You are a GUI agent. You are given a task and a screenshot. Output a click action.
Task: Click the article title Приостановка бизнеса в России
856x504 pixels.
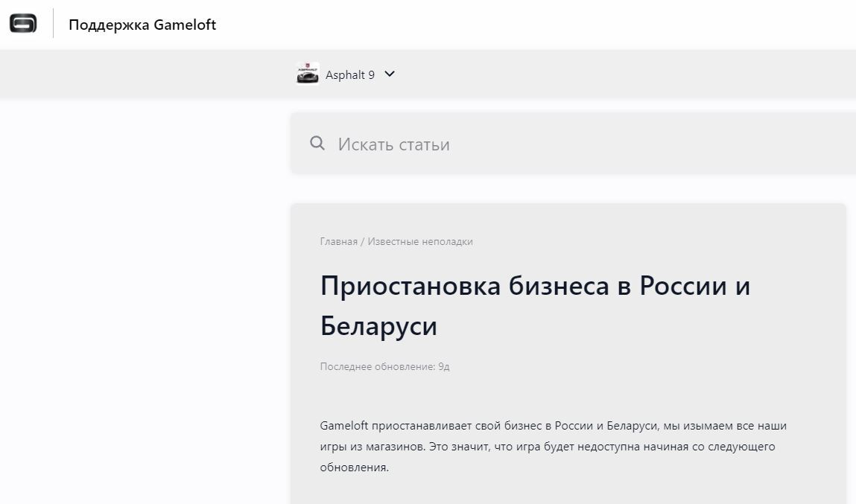point(535,306)
